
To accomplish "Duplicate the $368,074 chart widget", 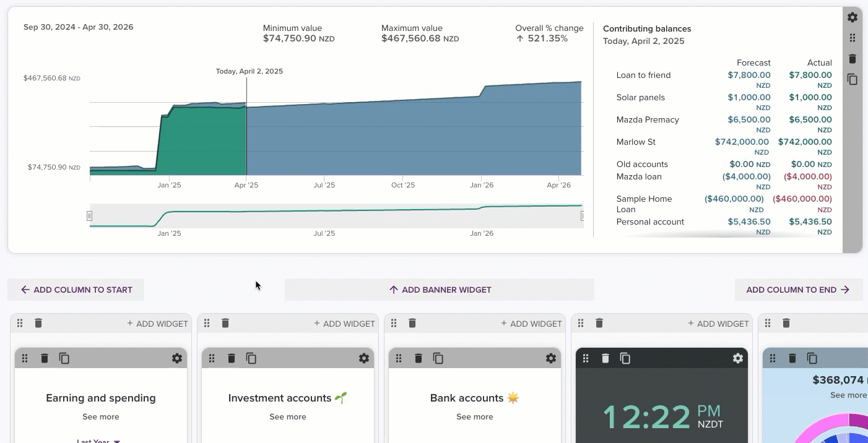I will [x=812, y=358].
